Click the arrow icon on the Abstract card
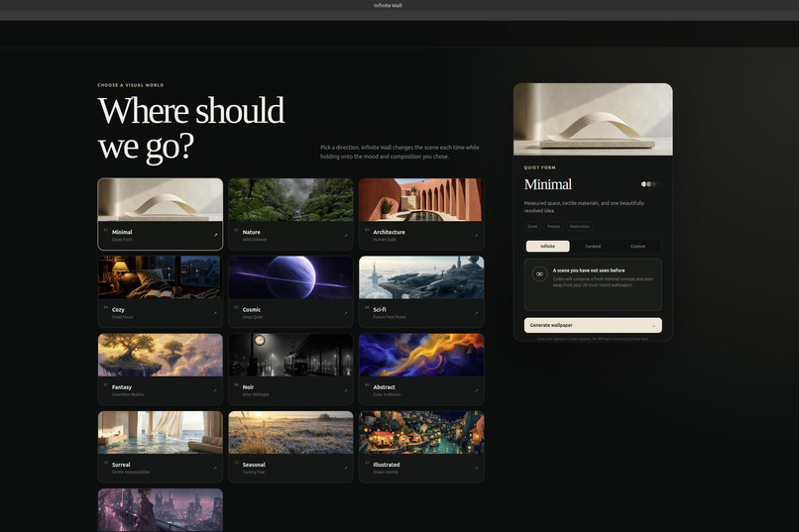799x532 pixels. click(x=477, y=390)
